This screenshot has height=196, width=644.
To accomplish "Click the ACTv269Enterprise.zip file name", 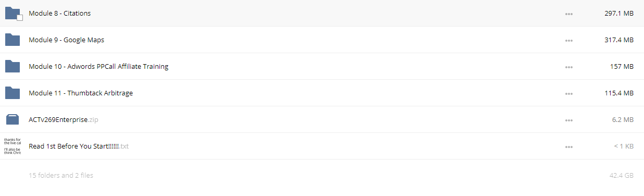I will tap(64, 120).
